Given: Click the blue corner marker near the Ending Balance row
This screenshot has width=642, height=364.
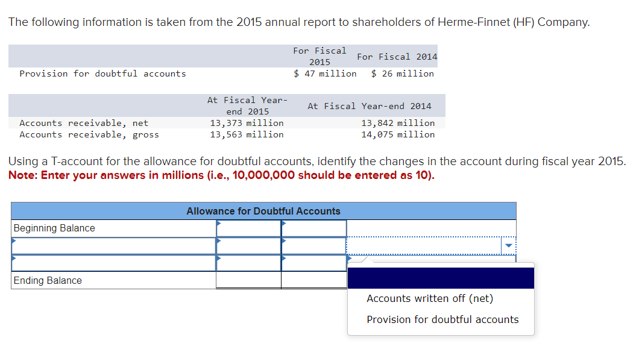Looking at the screenshot, I should (x=348, y=259).
